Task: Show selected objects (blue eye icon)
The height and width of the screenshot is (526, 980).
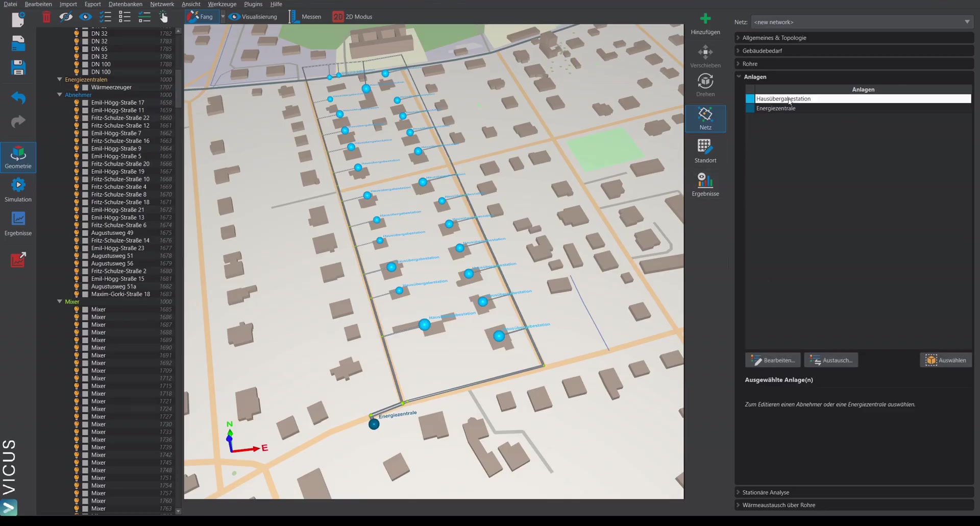Action: [85, 17]
